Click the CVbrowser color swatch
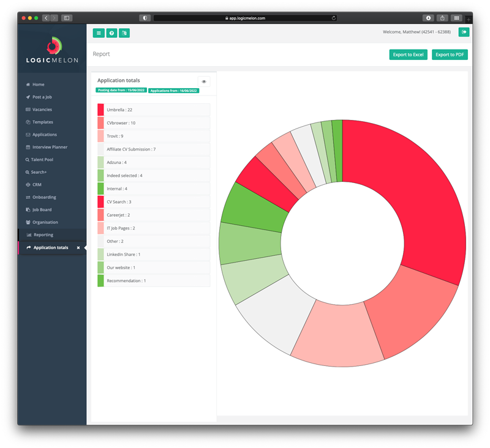 pos(100,122)
